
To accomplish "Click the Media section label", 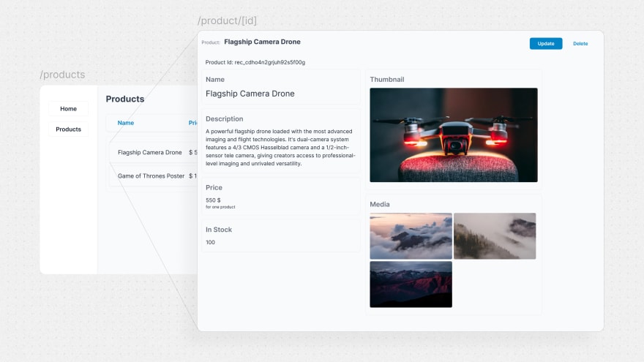I will point(380,204).
